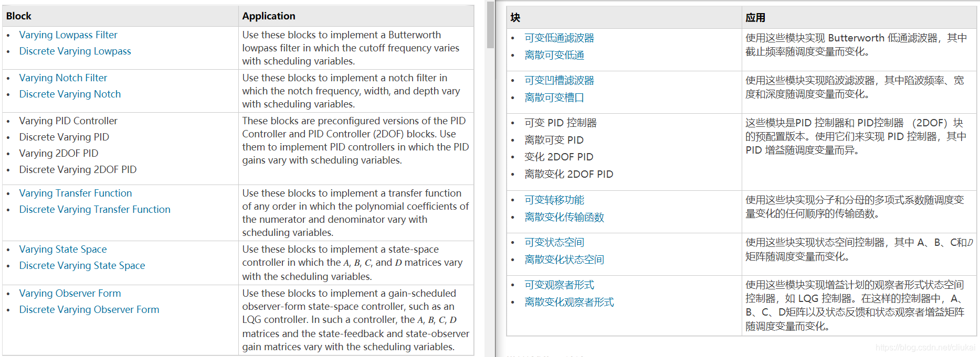Open the 可变状态空间 link
Screen dimensions: 980x357
click(x=554, y=243)
